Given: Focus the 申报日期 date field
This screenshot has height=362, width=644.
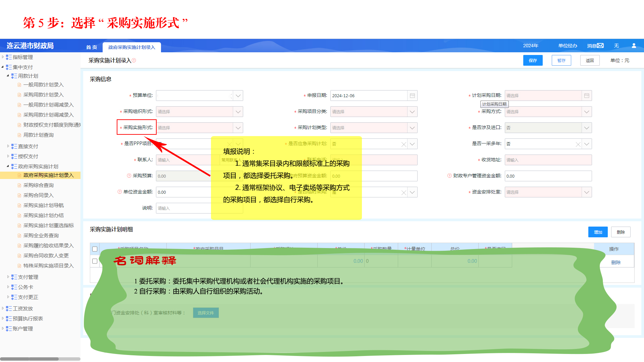Looking at the screenshot, I should tap(369, 96).
